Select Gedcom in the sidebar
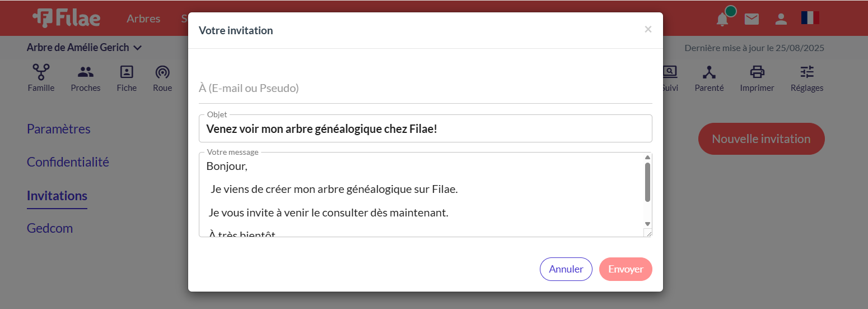The image size is (868, 309). tap(50, 228)
